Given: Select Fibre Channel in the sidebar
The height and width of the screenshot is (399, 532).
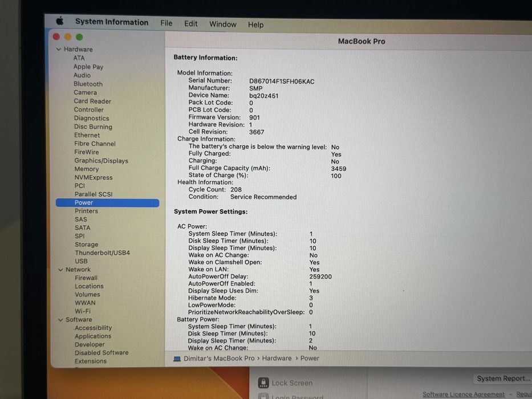Looking at the screenshot, I should [x=95, y=144].
